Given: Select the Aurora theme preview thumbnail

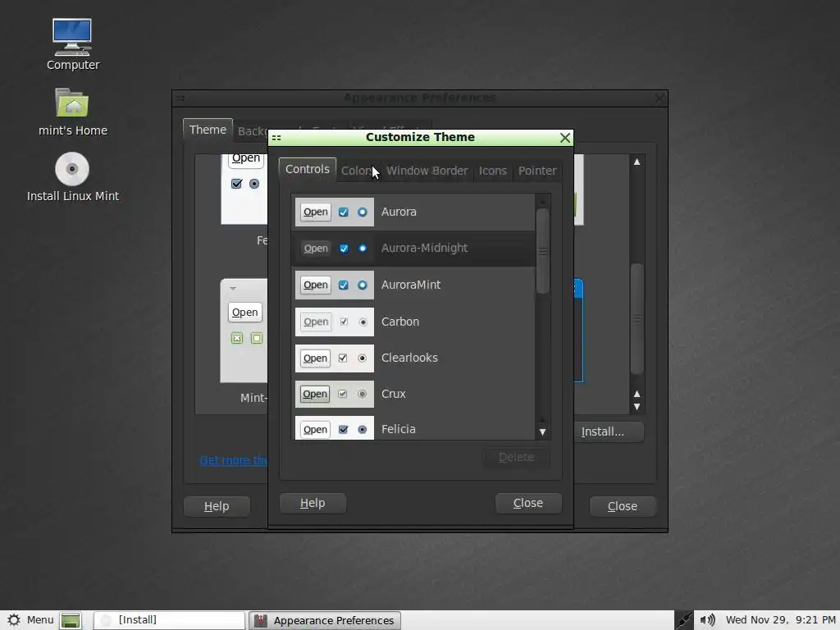Looking at the screenshot, I should 335,212.
